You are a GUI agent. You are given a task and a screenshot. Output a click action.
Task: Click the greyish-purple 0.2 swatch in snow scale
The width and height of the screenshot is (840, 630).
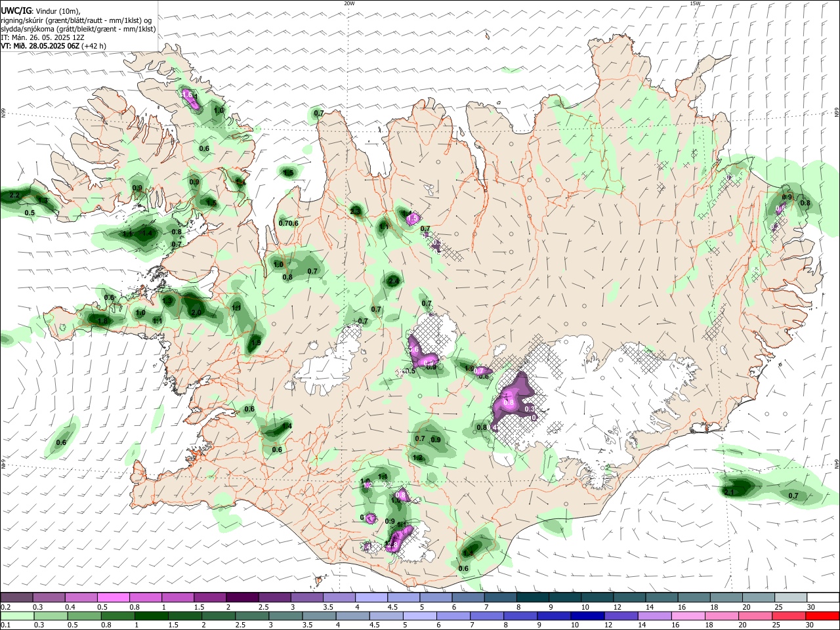pos(16,597)
